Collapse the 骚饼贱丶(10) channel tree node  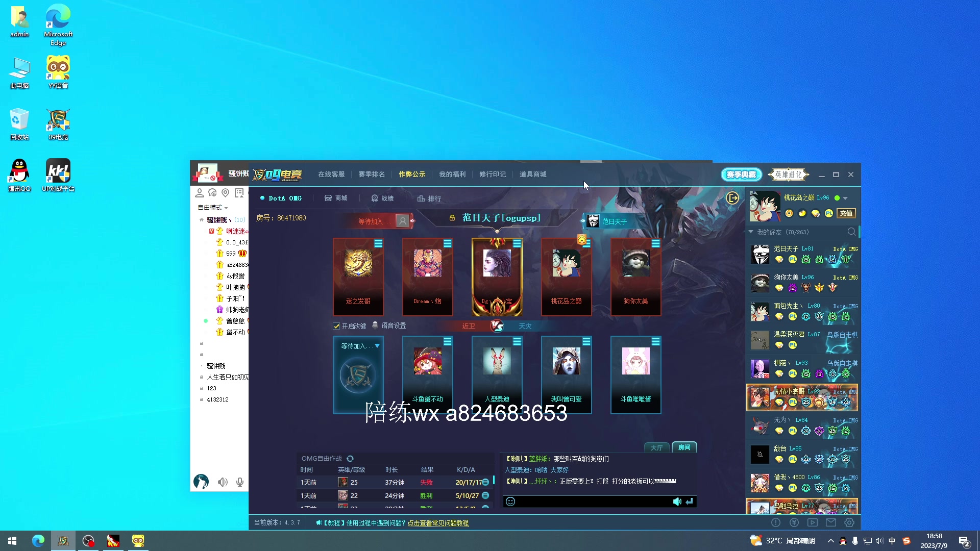click(x=202, y=220)
